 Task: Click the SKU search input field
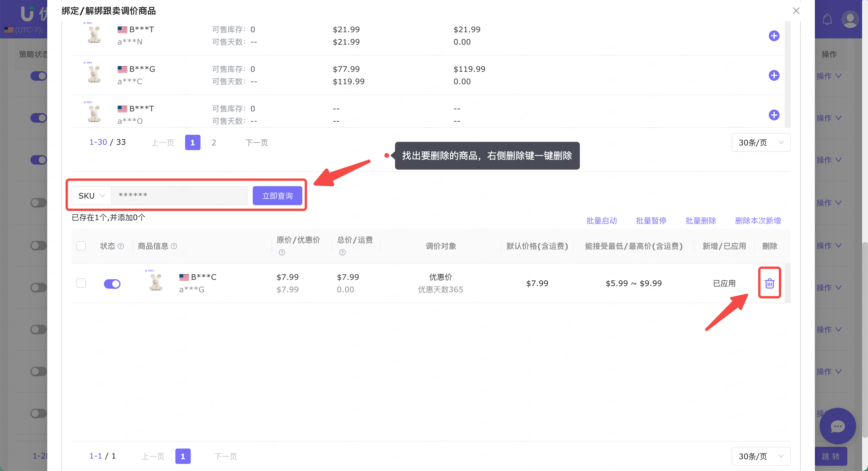(179, 196)
